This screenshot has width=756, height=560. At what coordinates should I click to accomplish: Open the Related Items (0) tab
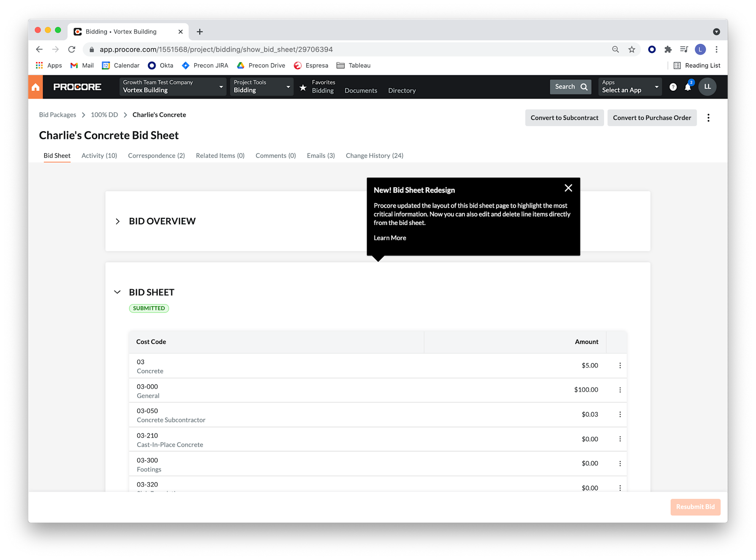point(220,156)
